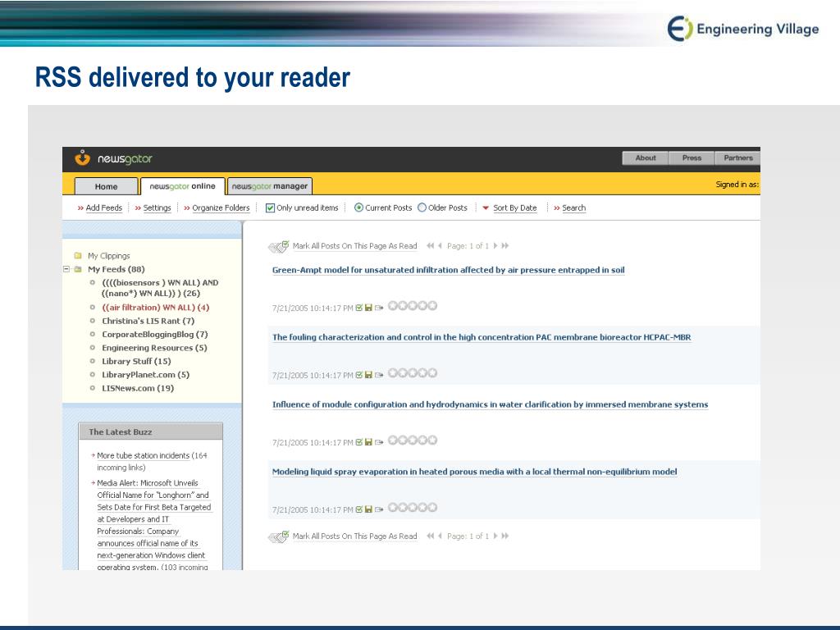Image resolution: width=840 pixels, height=630 pixels.
Task: Click the About button
Action: 646,158
